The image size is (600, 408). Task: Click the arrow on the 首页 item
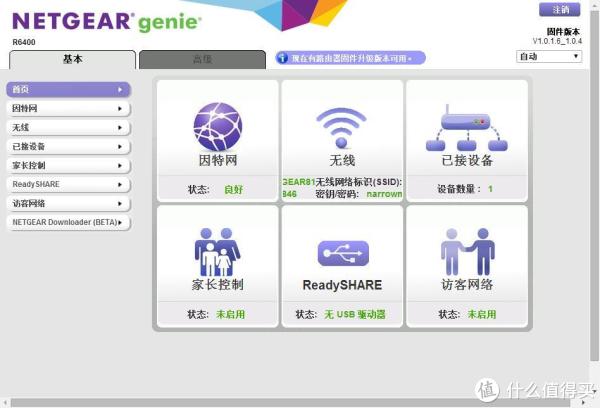click(x=120, y=90)
